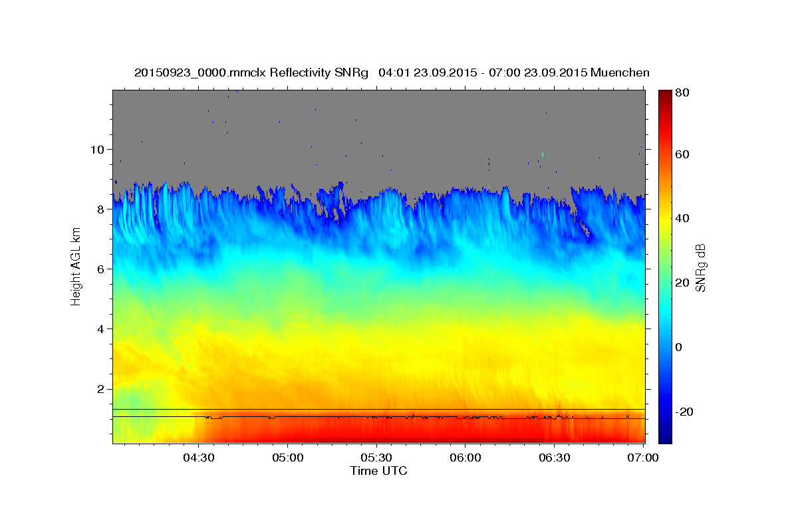Click the 05:30 time tick label
This screenshot has width=798, height=532.
(x=377, y=458)
